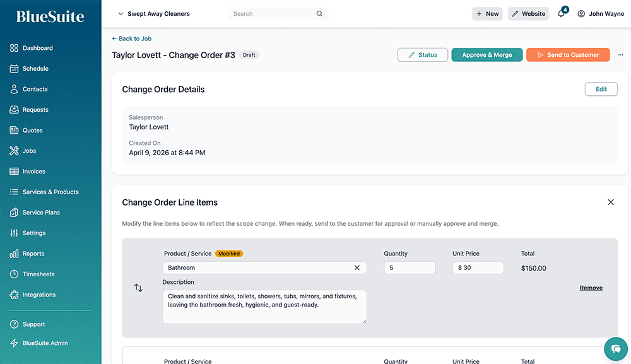This screenshot has height=364, width=631.
Task: Open the chat bubble widget
Action: click(616, 349)
